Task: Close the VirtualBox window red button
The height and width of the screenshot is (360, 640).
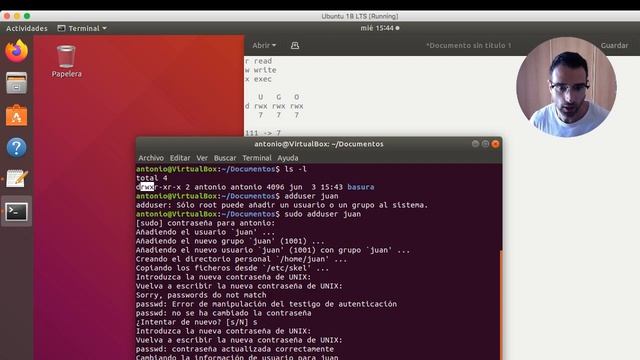Action: pos(7,16)
